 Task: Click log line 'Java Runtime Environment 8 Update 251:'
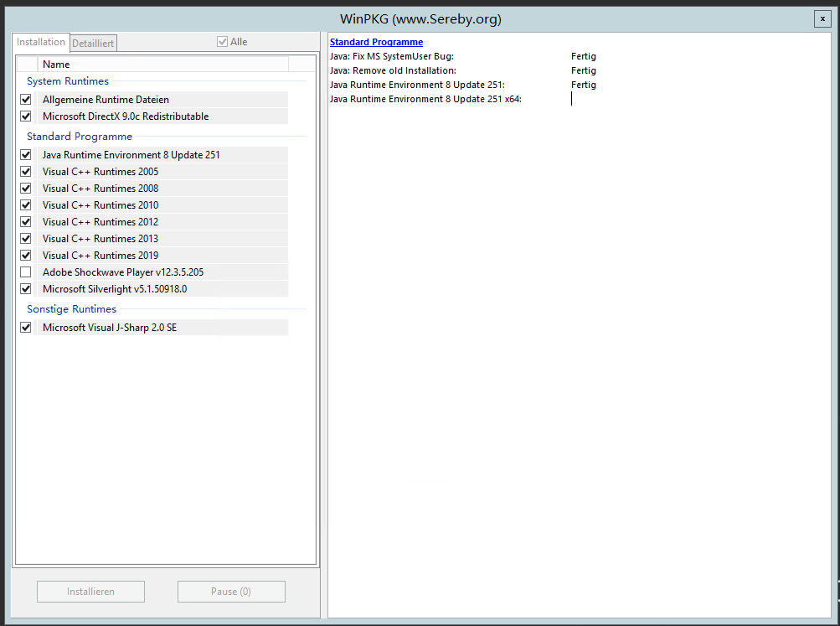tap(417, 85)
